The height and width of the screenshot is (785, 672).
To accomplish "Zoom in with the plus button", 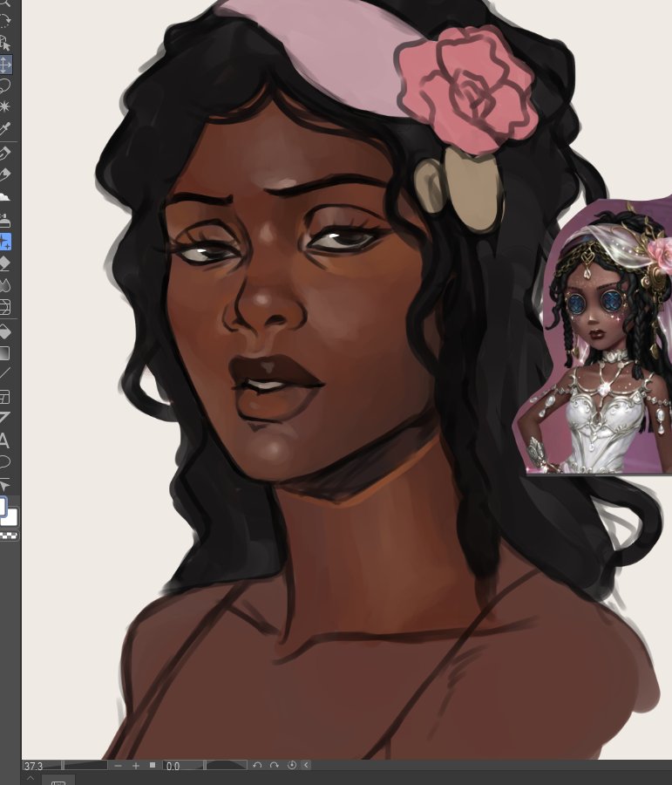I will (136, 766).
